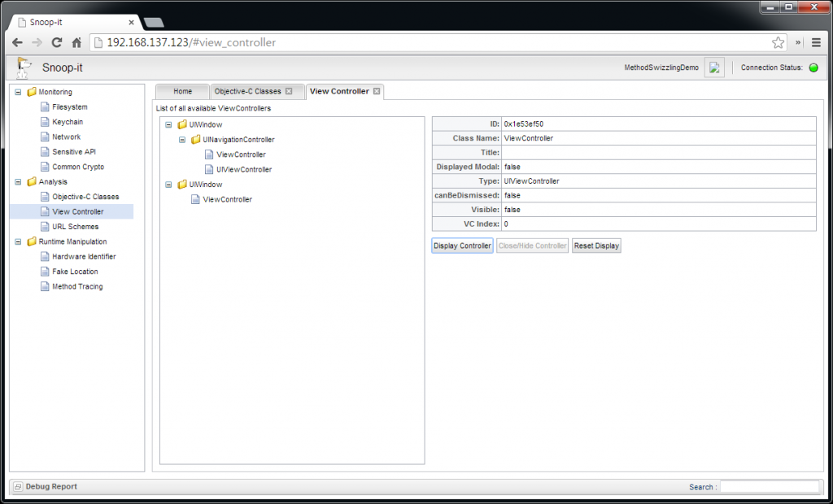The image size is (833, 504).
Task: Click the browser reload icon
Action: click(57, 43)
